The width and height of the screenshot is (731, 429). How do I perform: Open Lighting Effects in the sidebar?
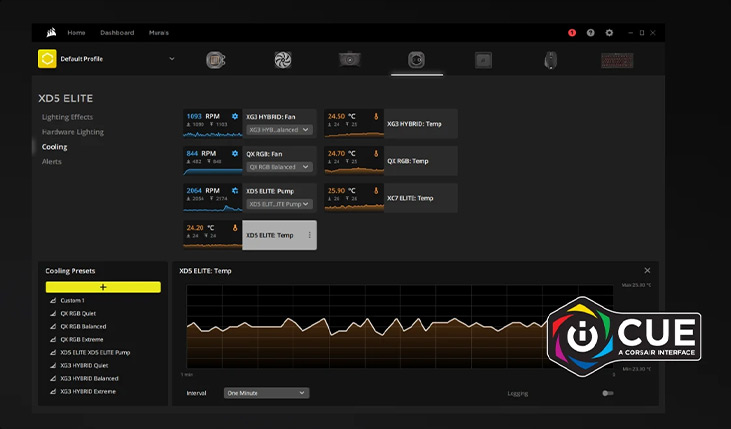[68, 117]
